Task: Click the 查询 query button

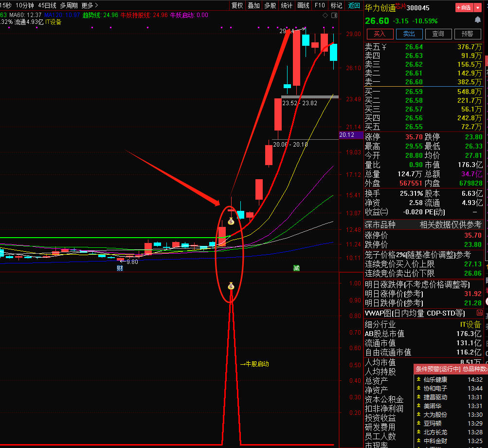Action: pyautogui.click(x=438, y=34)
